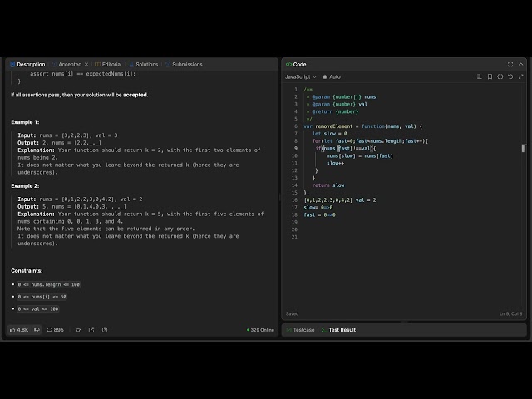Switch to the Description tab
Screen dimensions: 532x399
(27, 65)
